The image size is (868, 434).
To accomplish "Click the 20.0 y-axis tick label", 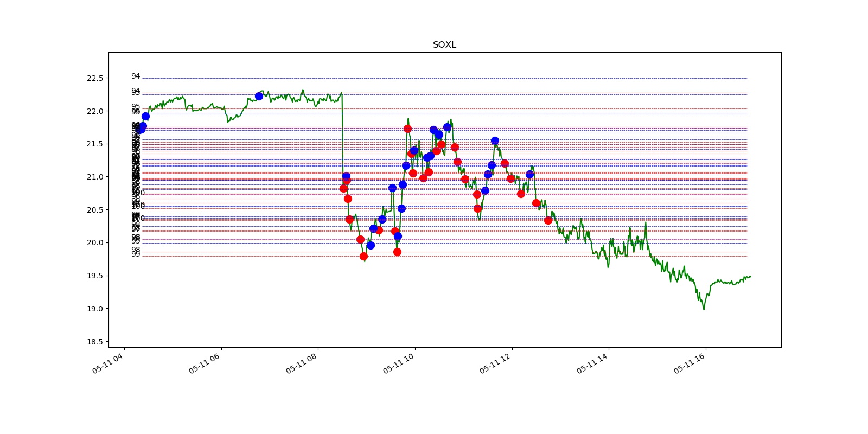I will (x=94, y=242).
